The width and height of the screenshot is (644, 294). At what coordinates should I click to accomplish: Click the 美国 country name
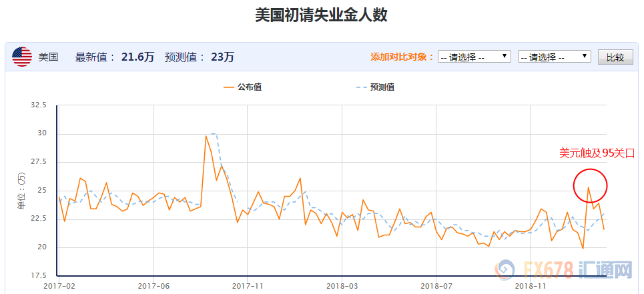click(48, 57)
